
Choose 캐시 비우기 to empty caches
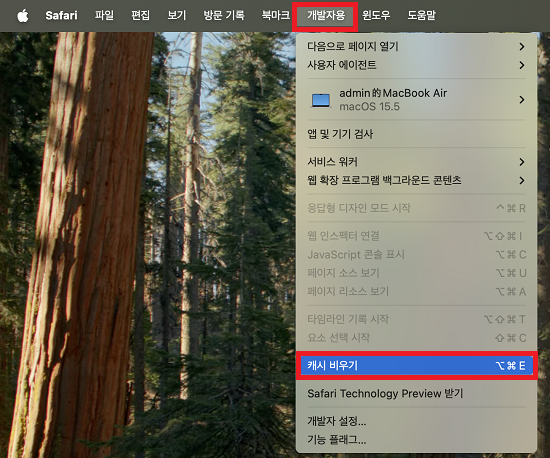tap(416, 365)
